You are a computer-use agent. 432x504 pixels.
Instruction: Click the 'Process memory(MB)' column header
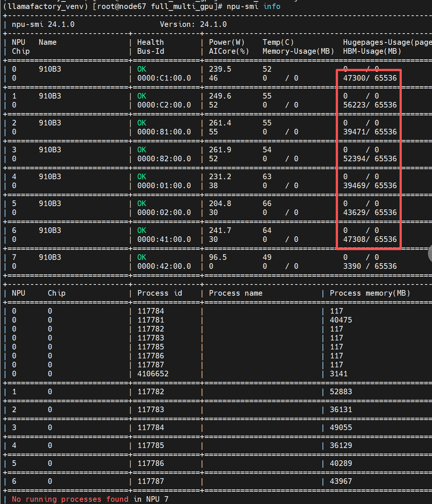pyautogui.click(x=370, y=293)
